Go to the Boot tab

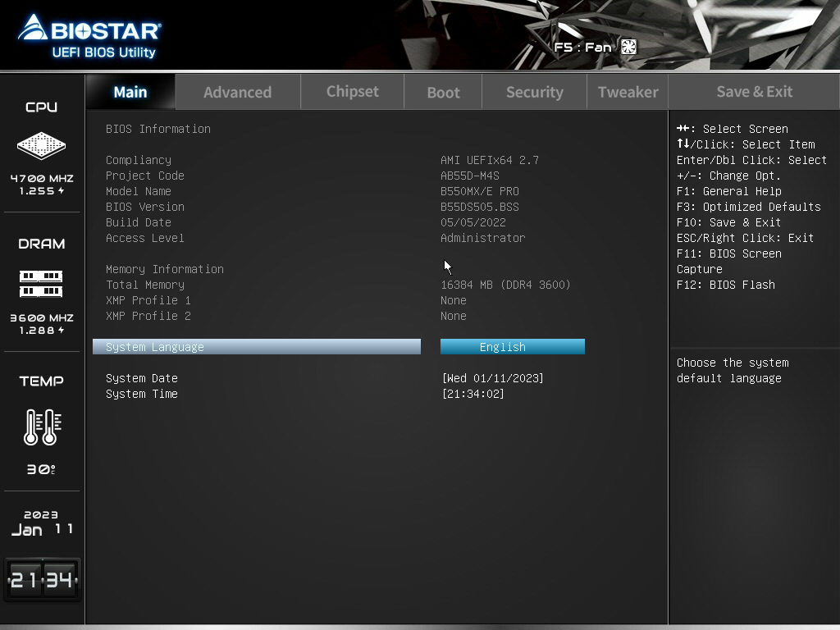[x=443, y=92]
